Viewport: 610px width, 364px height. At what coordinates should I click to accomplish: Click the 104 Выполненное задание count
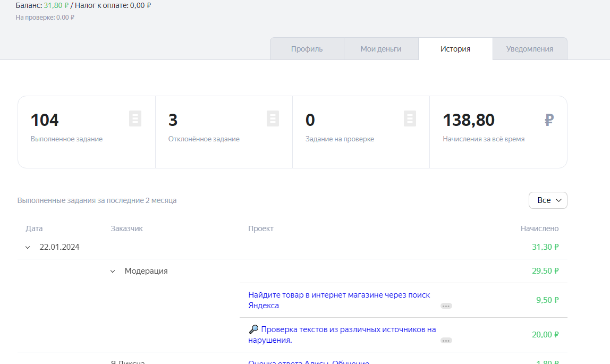pyautogui.click(x=45, y=120)
